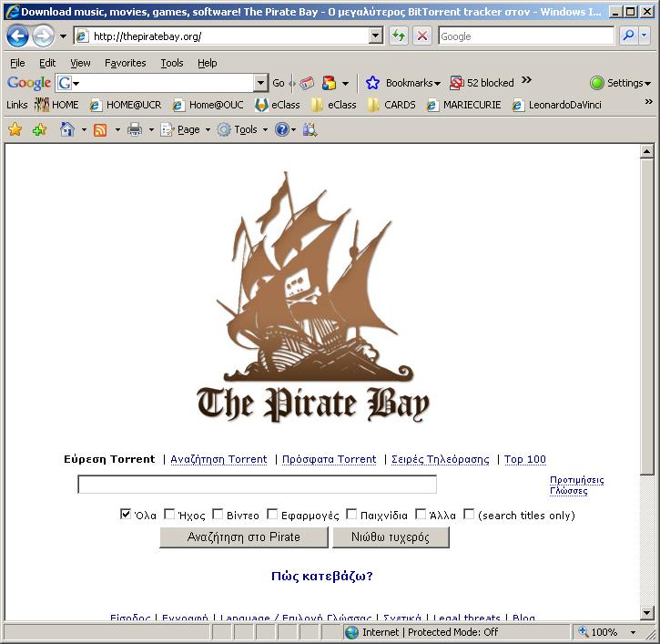
Task: Click the green Refresh page icon
Action: click(398, 36)
